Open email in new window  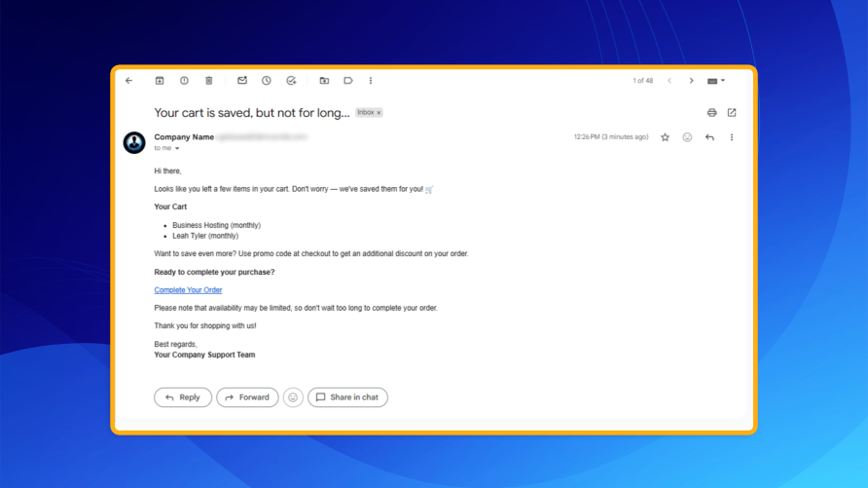point(732,113)
